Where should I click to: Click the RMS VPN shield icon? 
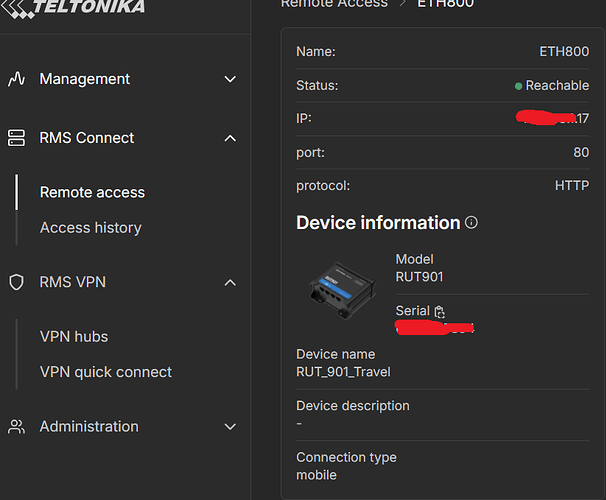(16, 283)
